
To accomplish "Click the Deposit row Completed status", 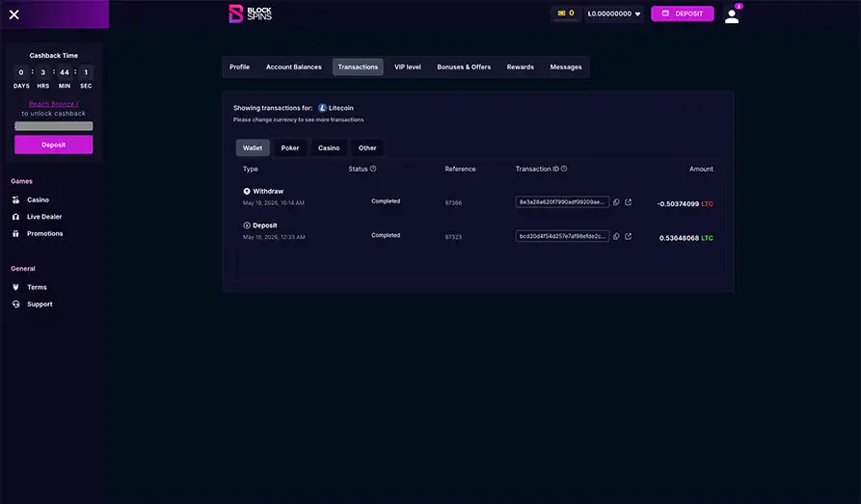I will 386,235.
